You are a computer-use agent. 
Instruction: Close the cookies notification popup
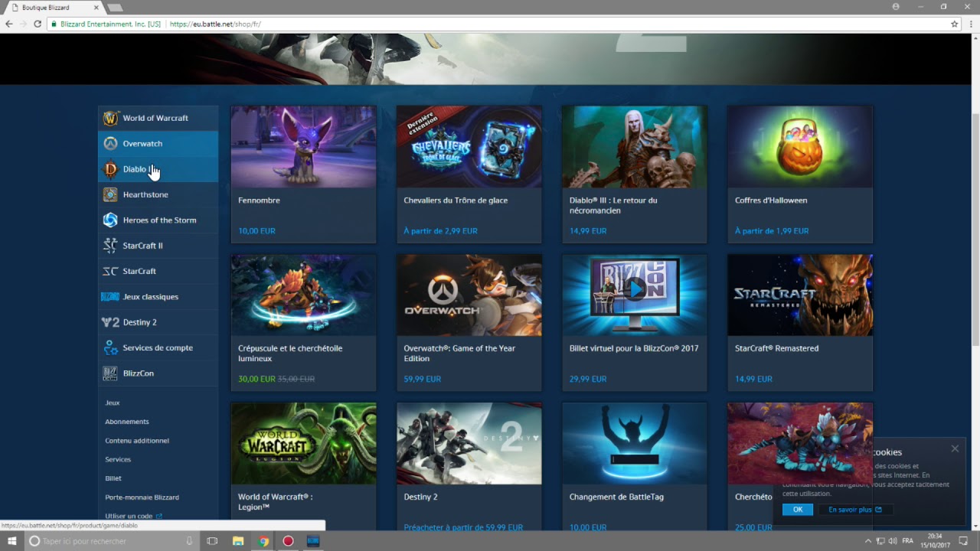[955, 448]
